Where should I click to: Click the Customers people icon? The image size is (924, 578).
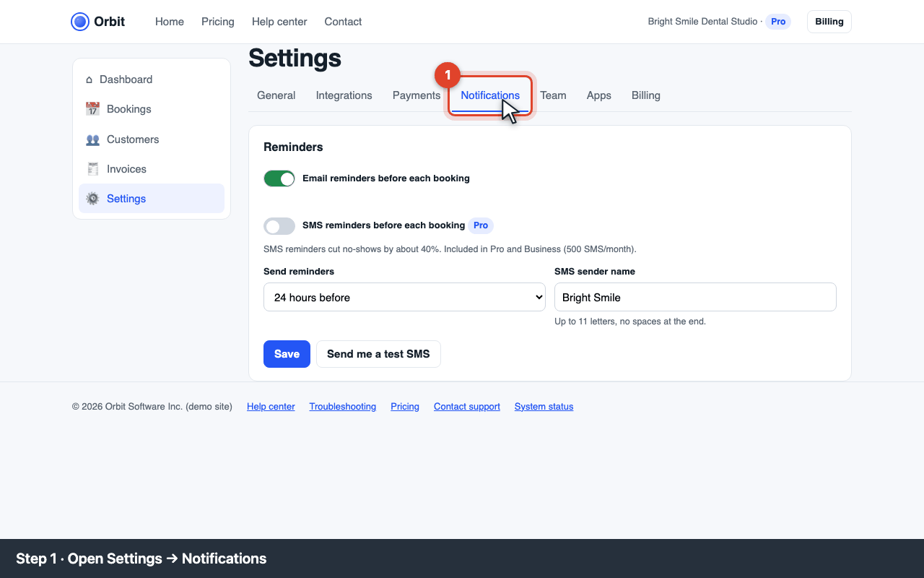click(x=92, y=139)
